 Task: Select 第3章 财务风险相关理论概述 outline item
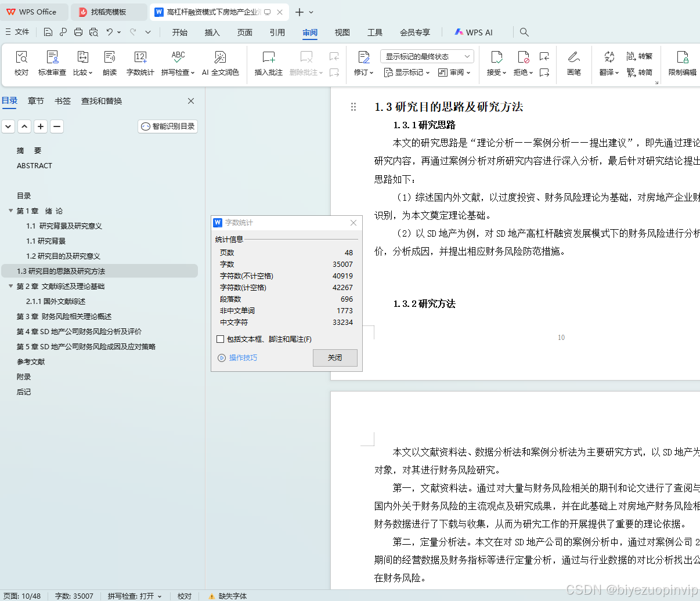pyautogui.click(x=64, y=317)
